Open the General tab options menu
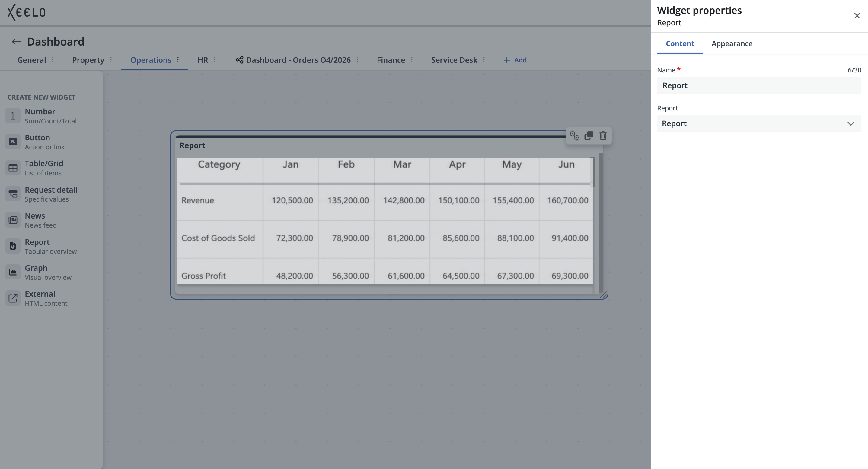The height and width of the screenshot is (469, 868). (53, 60)
